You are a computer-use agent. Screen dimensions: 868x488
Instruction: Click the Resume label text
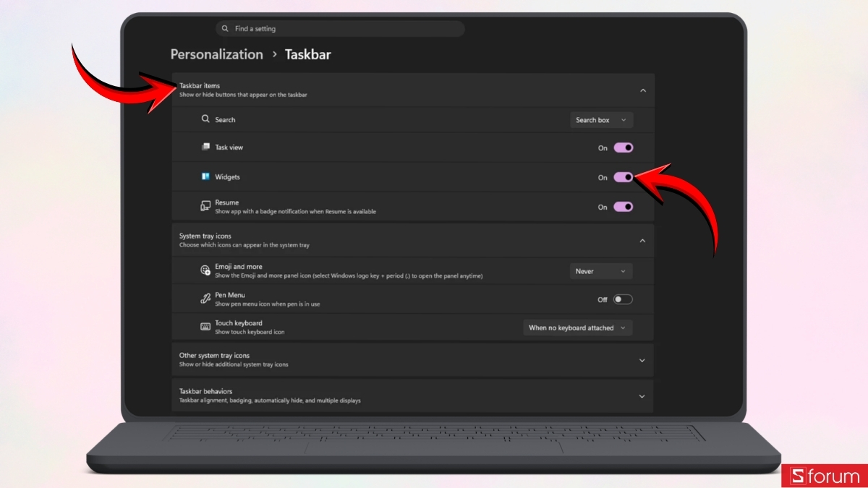coord(227,202)
